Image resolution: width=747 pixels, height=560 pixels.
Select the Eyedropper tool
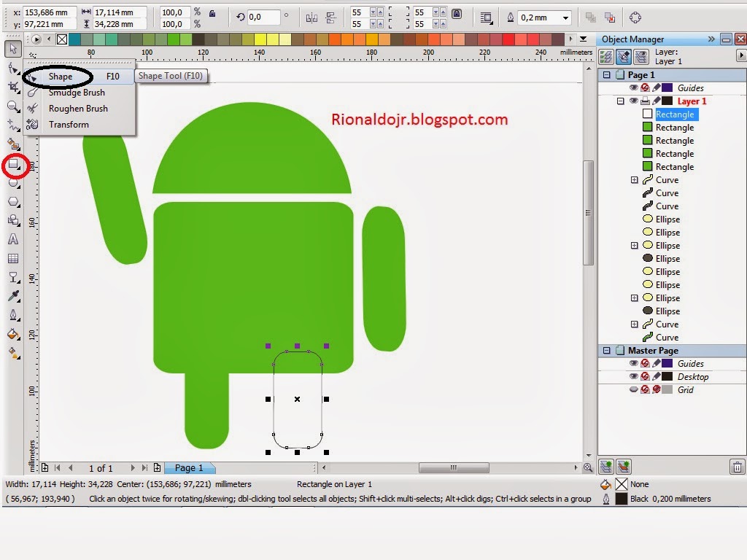click(x=13, y=296)
